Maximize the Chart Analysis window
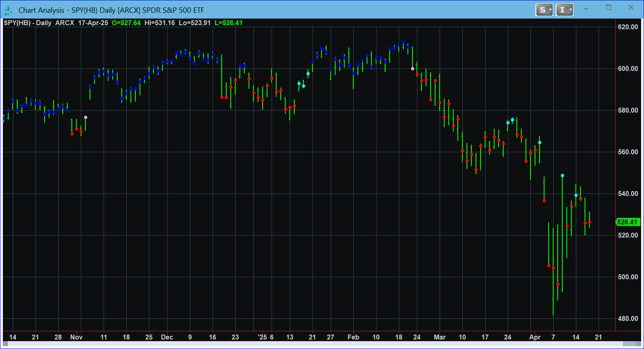This screenshot has width=644, height=349. click(x=608, y=7)
